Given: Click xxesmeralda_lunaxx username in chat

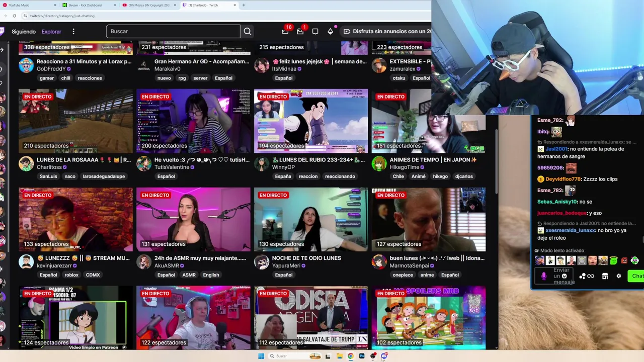Looking at the screenshot, I should (x=571, y=230).
